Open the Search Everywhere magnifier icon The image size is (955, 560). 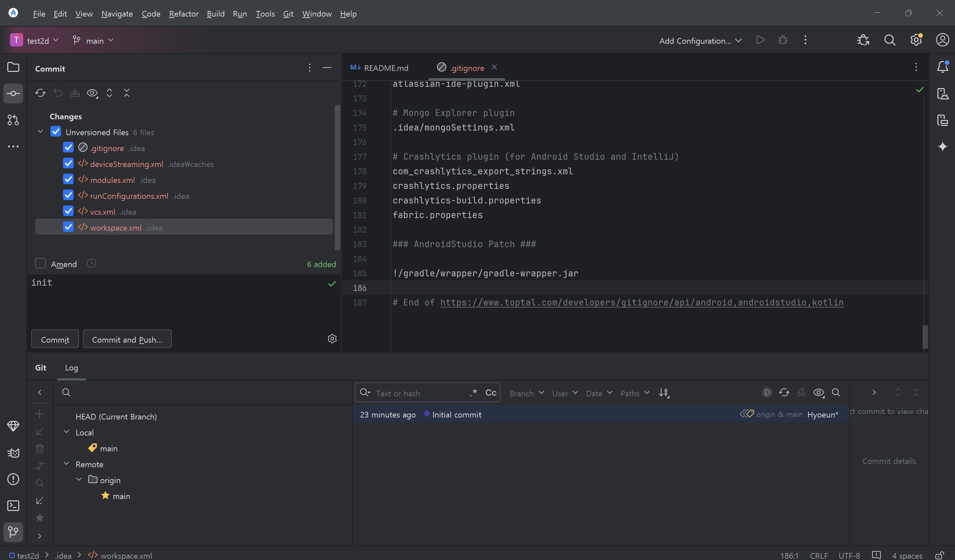click(x=889, y=40)
